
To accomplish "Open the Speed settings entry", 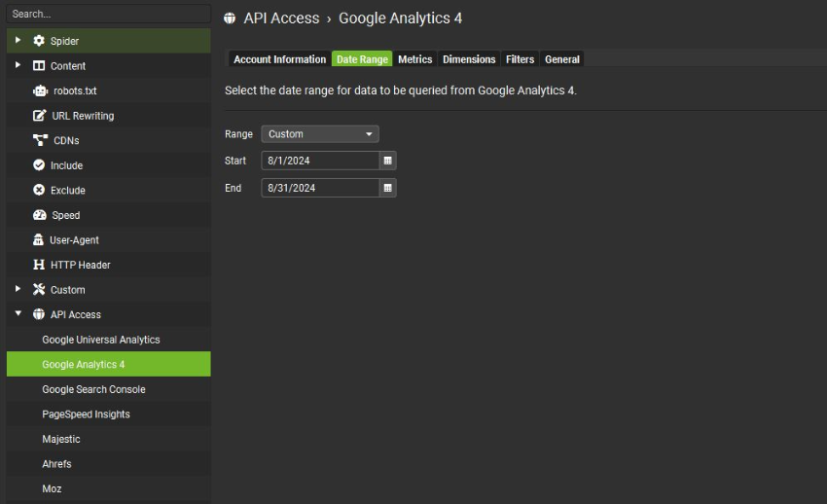I will [x=109, y=215].
